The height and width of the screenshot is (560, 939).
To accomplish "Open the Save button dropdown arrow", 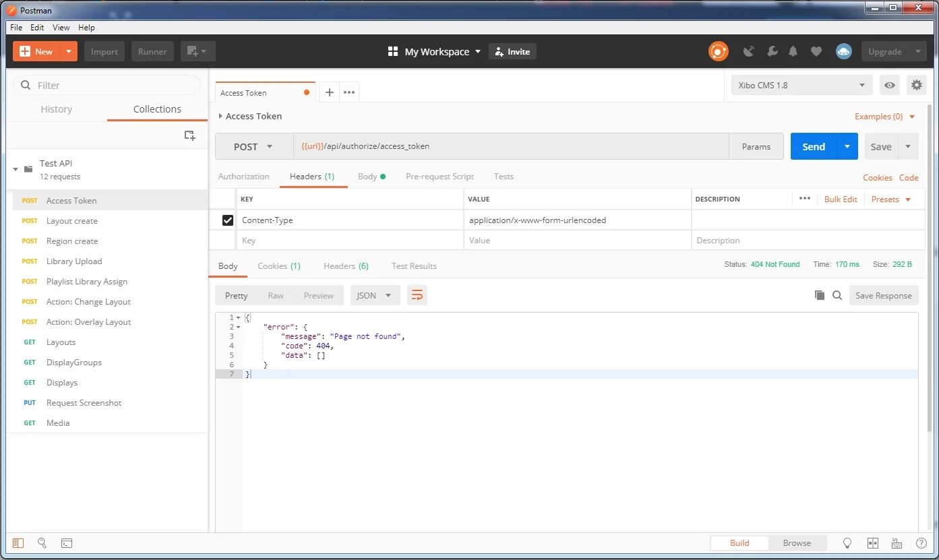I will [908, 146].
